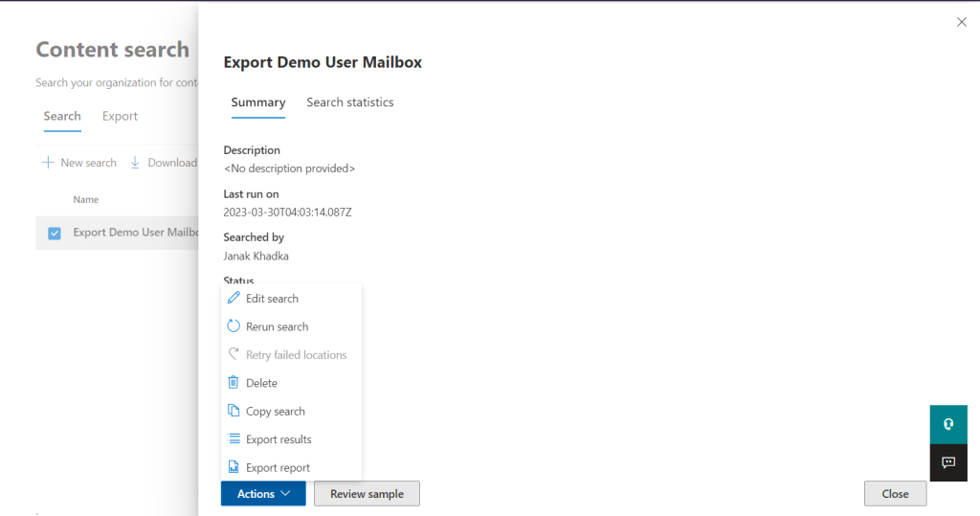The height and width of the screenshot is (516, 980).
Task: Open the feedback chat bubble widget
Action: [948, 462]
